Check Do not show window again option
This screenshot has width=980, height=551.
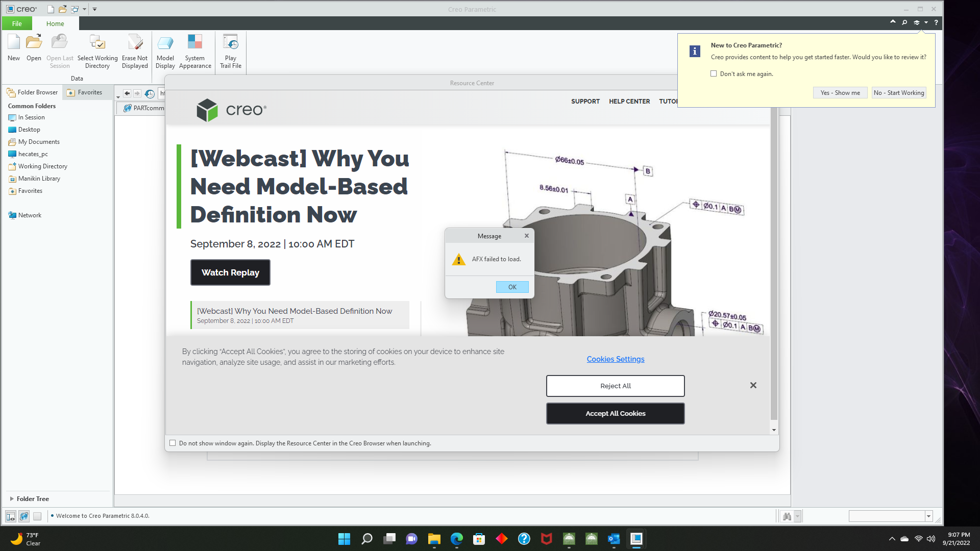173,443
